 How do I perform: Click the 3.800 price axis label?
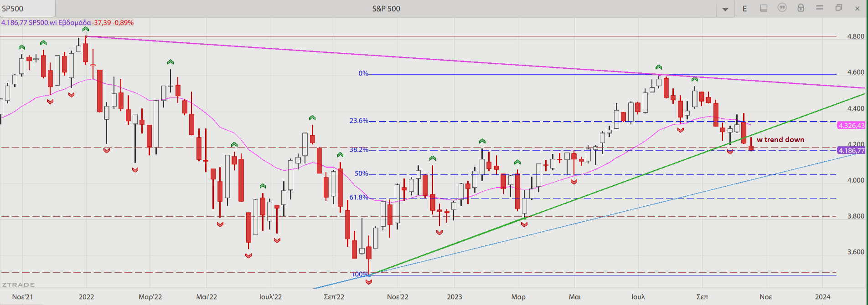856,216
